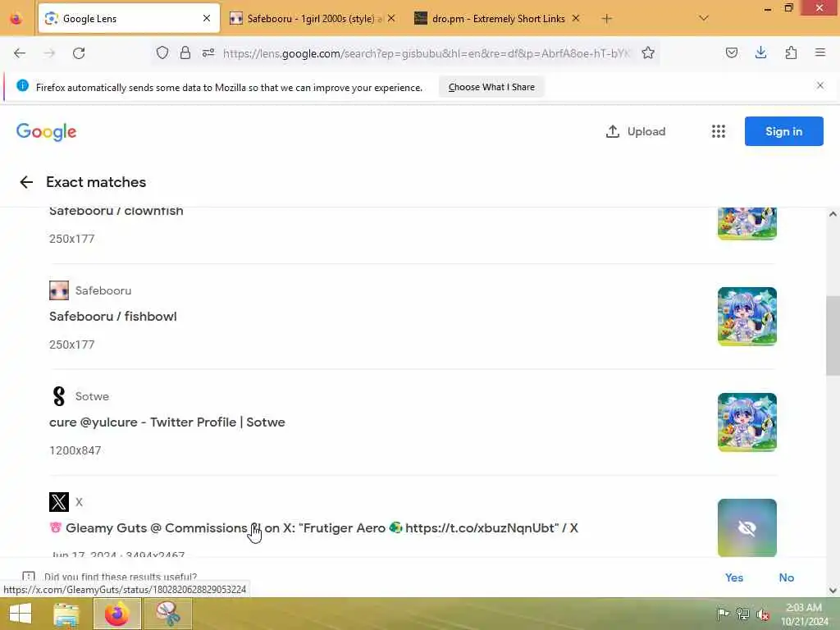Image resolution: width=840 pixels, height=630 pixels.
Task: Save page to Pocket icon
Action: pos(731,52)
